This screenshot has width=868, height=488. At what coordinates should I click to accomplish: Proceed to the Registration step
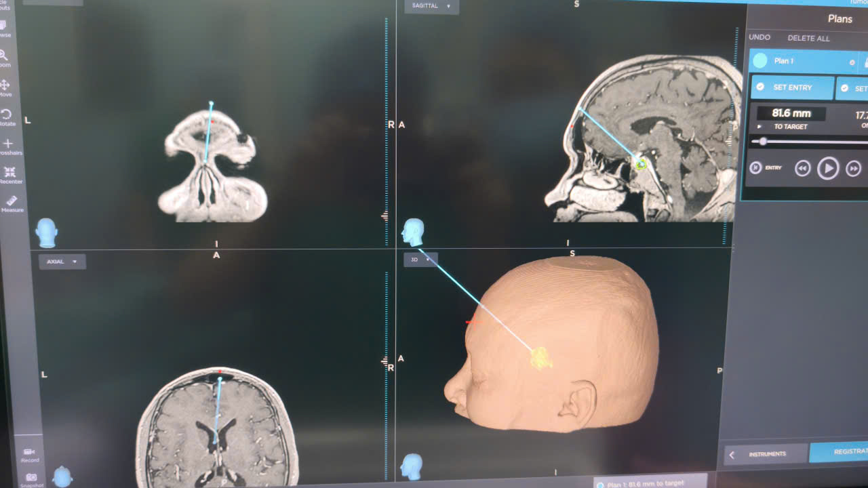(839, 452)
